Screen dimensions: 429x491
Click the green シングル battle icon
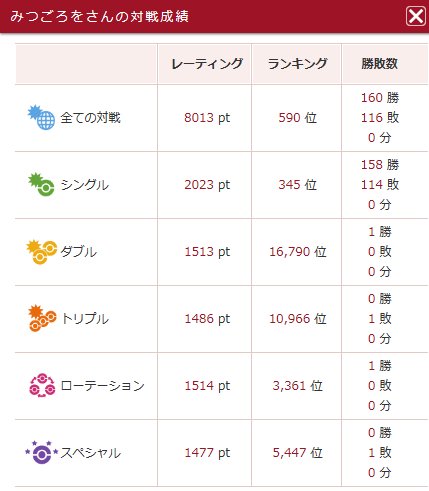pos(41,184)
